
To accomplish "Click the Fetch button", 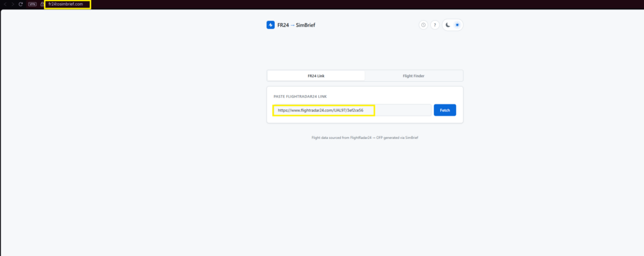I will point(445,110).
